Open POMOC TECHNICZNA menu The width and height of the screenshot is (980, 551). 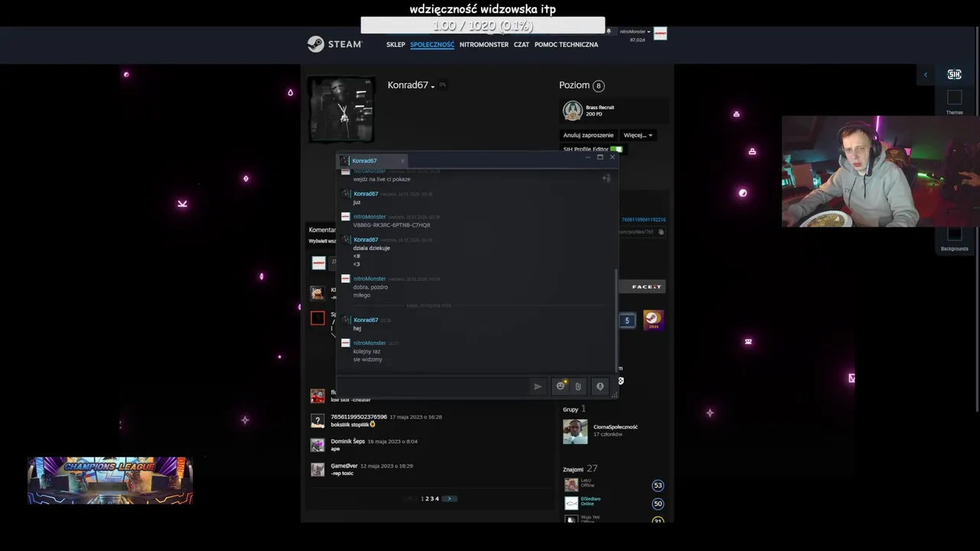[x=567, y=44]
